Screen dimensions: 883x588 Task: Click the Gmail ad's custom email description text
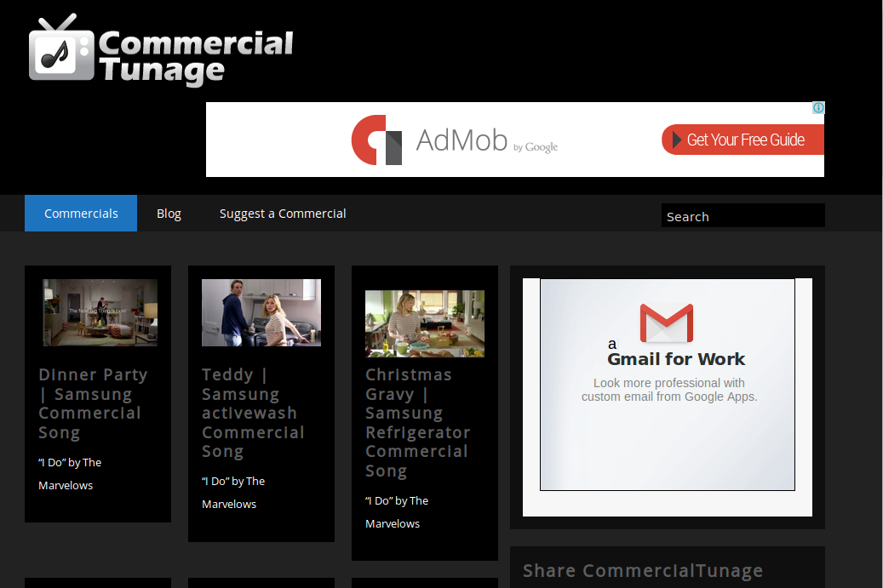(669, 390)
